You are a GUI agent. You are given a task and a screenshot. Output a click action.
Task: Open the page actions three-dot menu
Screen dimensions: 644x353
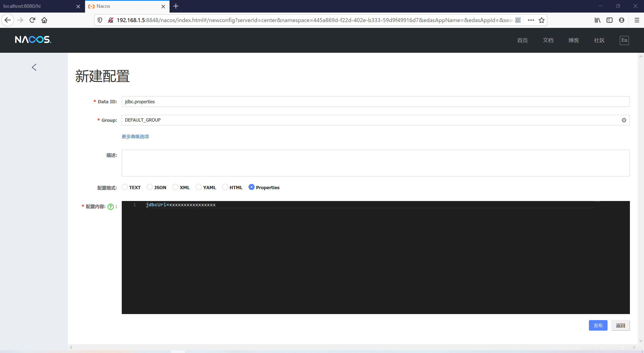(531, 20)
